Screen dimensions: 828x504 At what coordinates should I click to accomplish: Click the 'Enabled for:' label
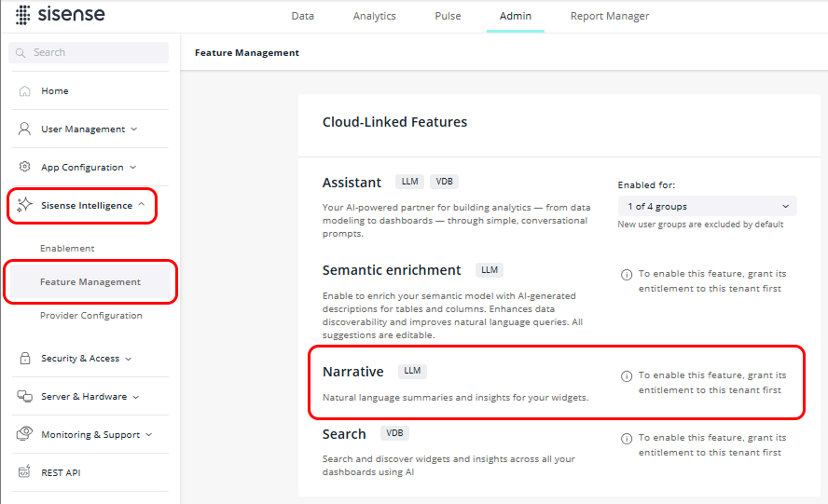click(x=646, y=185)
